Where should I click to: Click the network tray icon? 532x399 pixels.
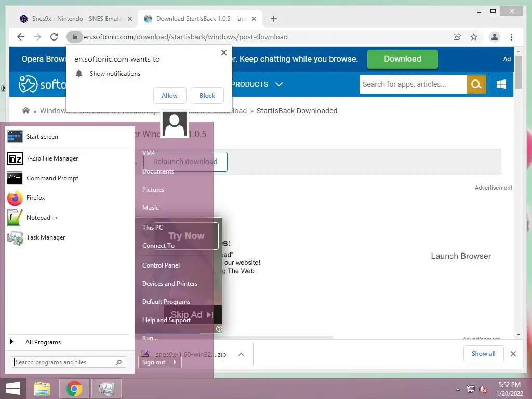coord(470,389)
